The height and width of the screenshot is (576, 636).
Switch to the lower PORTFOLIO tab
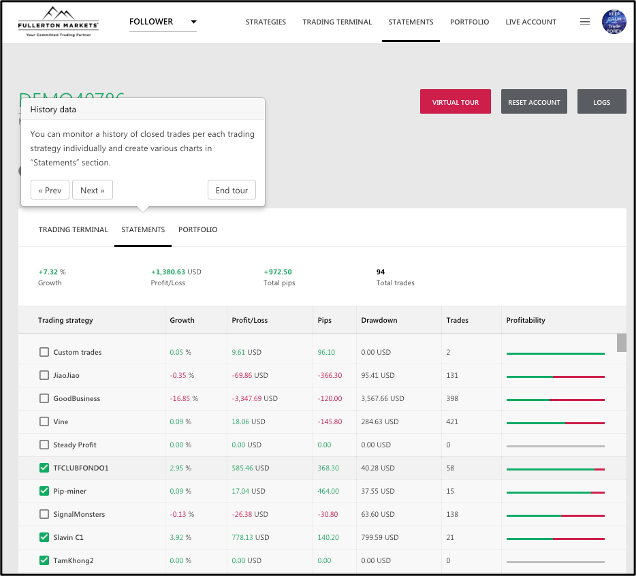[198, 230]
